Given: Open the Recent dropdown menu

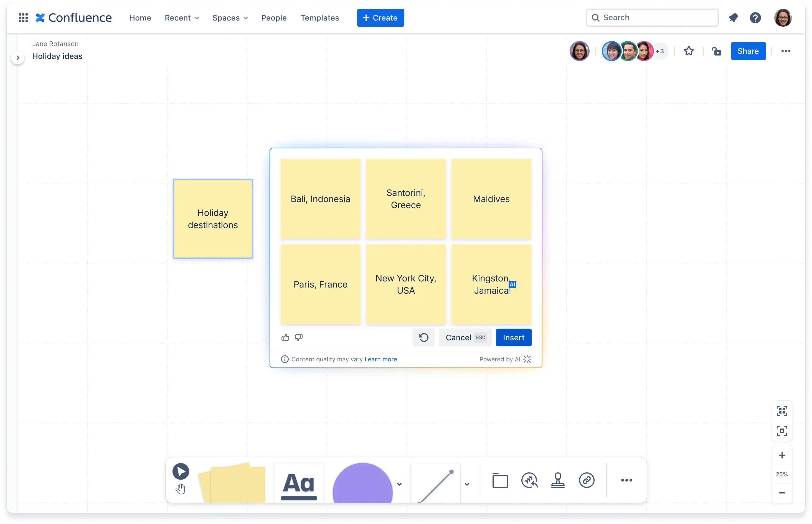Looking at the screenshot, I should click(182, 18).
